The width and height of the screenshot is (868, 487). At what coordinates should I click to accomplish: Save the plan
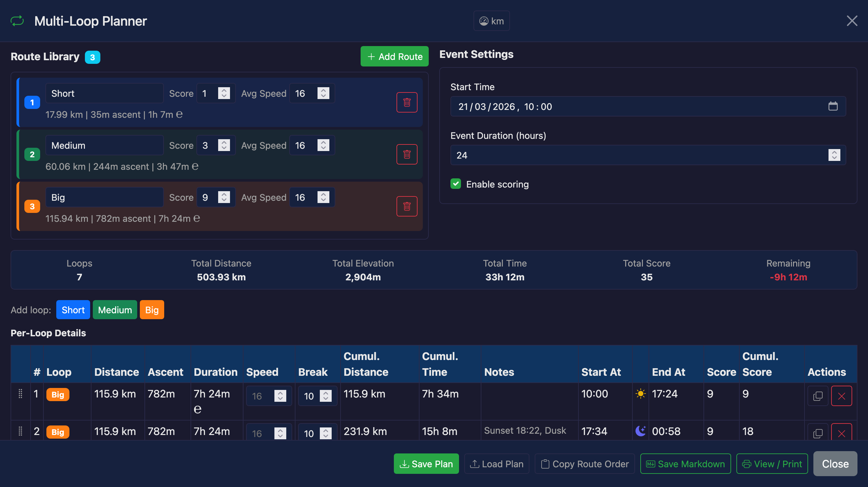click(426, 464)
